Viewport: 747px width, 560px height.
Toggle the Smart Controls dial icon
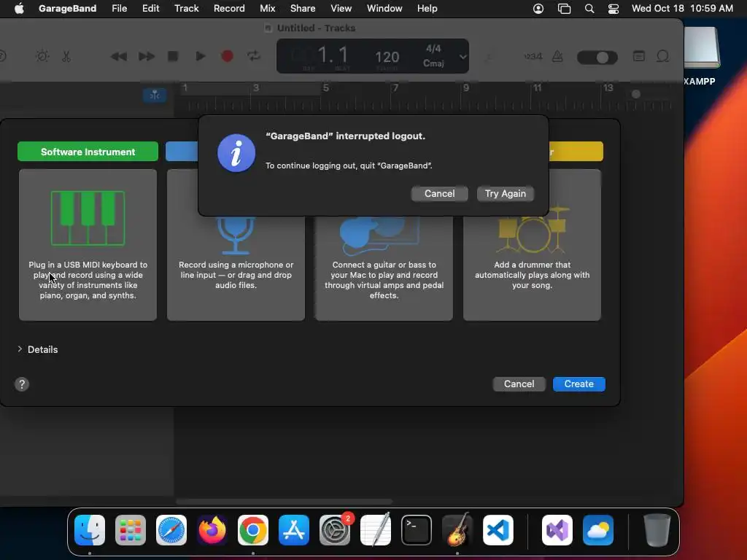[x=42, y=57]
